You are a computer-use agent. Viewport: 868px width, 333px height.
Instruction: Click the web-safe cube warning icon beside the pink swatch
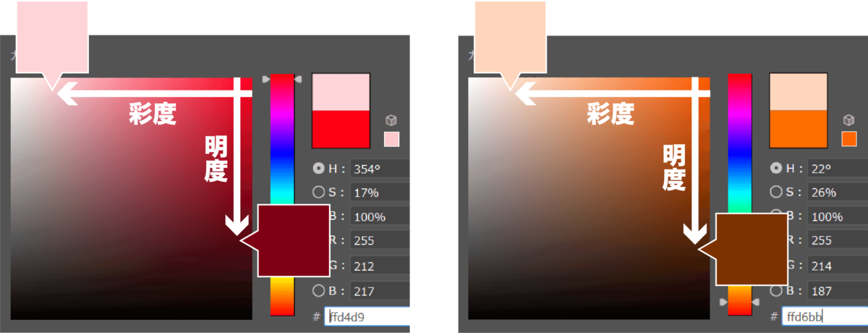(391, 120)
